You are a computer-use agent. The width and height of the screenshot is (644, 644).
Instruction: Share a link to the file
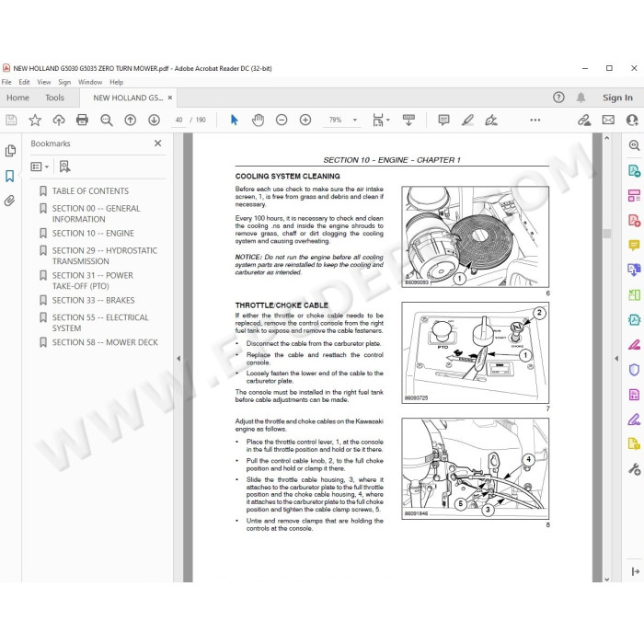[584, 120]
